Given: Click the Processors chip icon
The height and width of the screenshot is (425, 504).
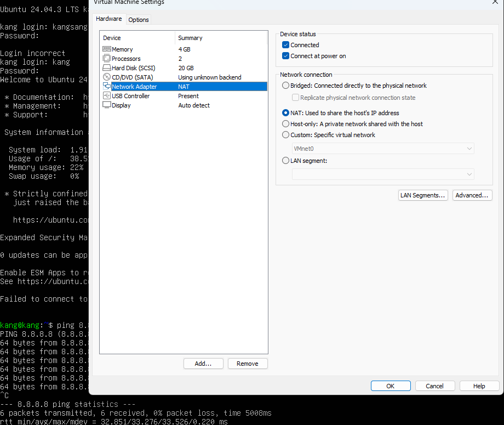Looking at the screenshot, I should click(x=106, y=59).
